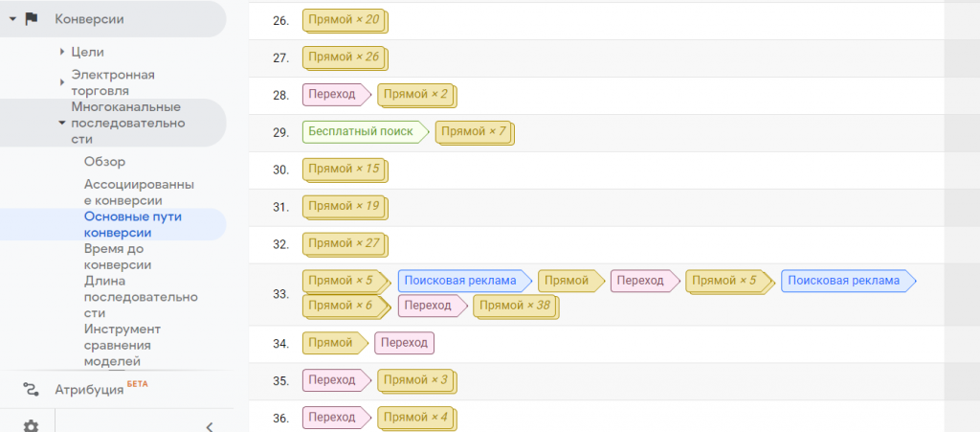Screen dimensions: 980x432
Task: Open the Время до конверсии report
Action: (x=118, y=256)
